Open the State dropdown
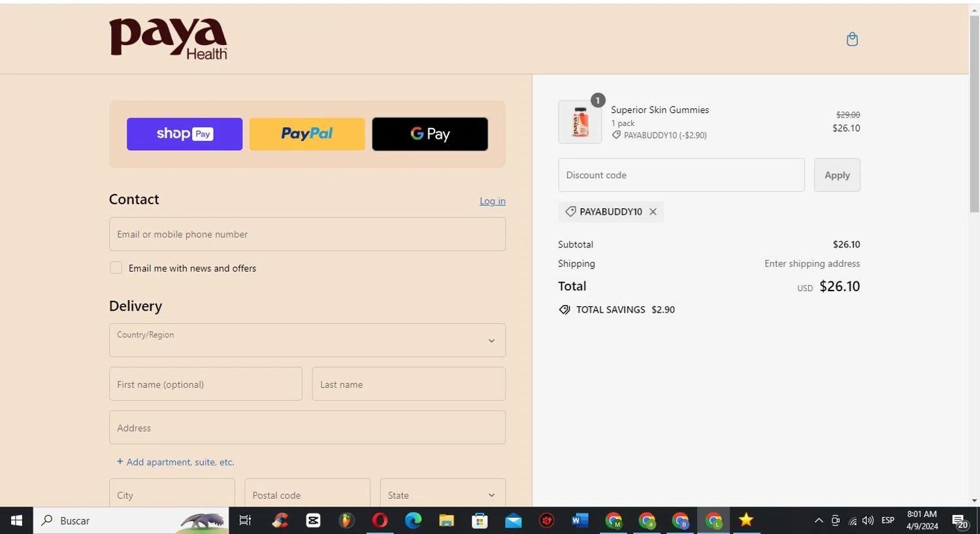 [442, 493]
